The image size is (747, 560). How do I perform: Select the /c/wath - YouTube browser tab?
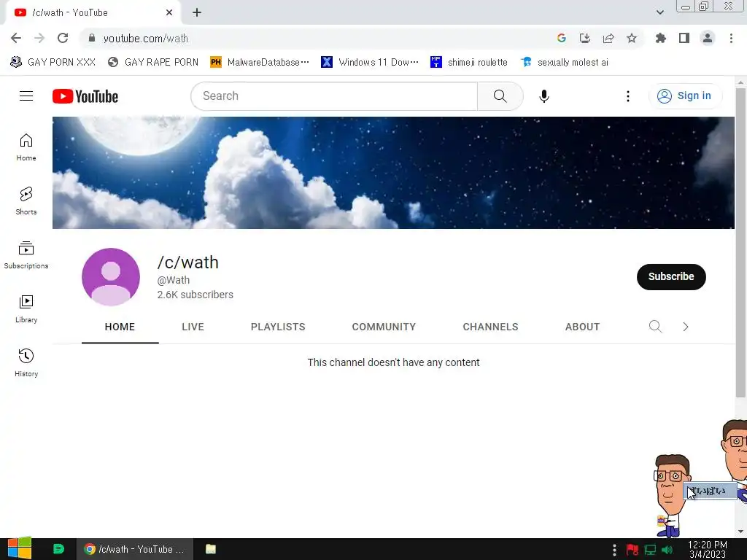point(93,13)
